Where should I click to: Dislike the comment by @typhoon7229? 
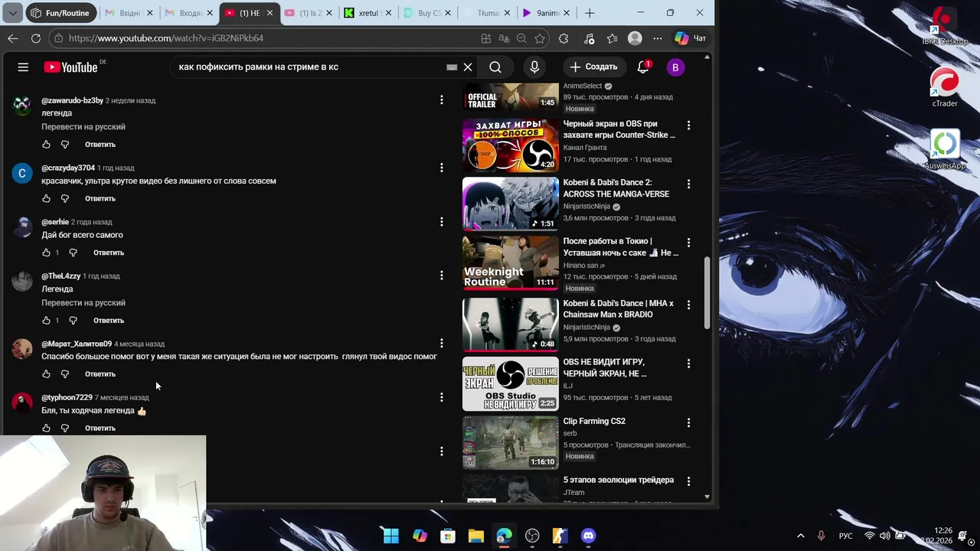[65, 429]
